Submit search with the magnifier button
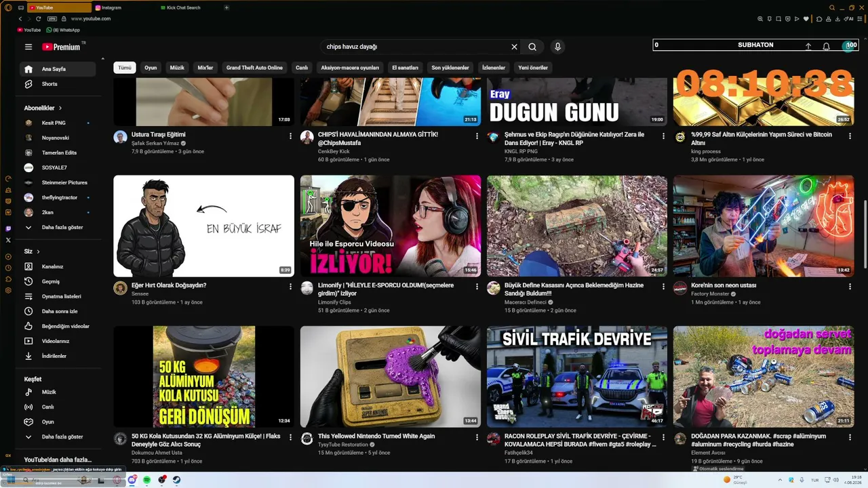The height and width of the screenshot is (488, 868). (532, 47)
